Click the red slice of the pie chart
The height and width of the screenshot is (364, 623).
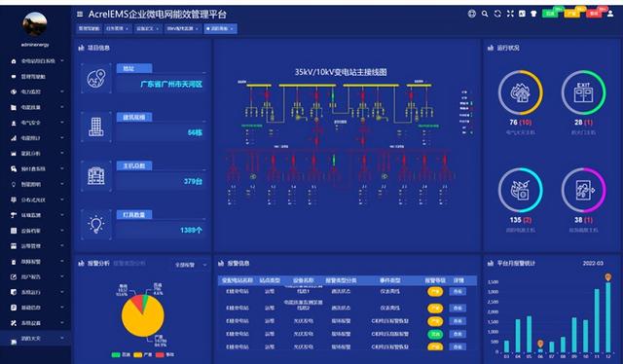pyautogui.click(x=137, y=304)
